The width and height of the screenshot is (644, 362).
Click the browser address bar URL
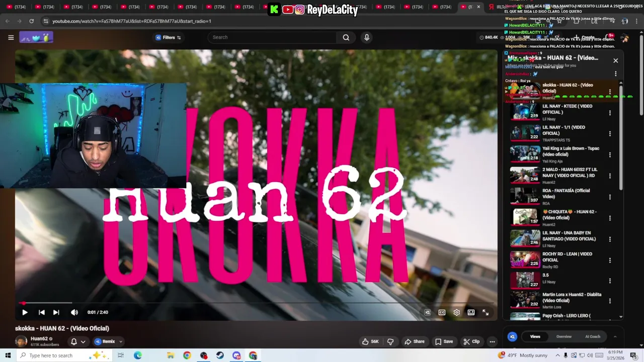[x=132, y=21]
